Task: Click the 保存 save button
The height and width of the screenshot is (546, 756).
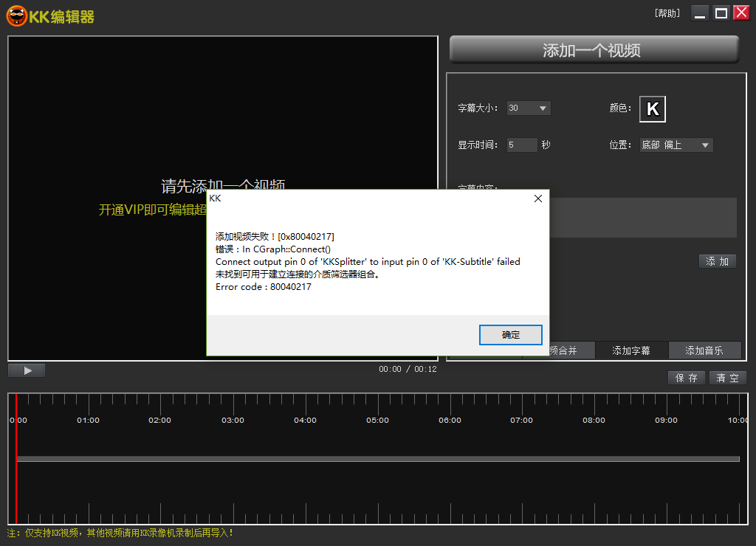Action: (687, 378)
